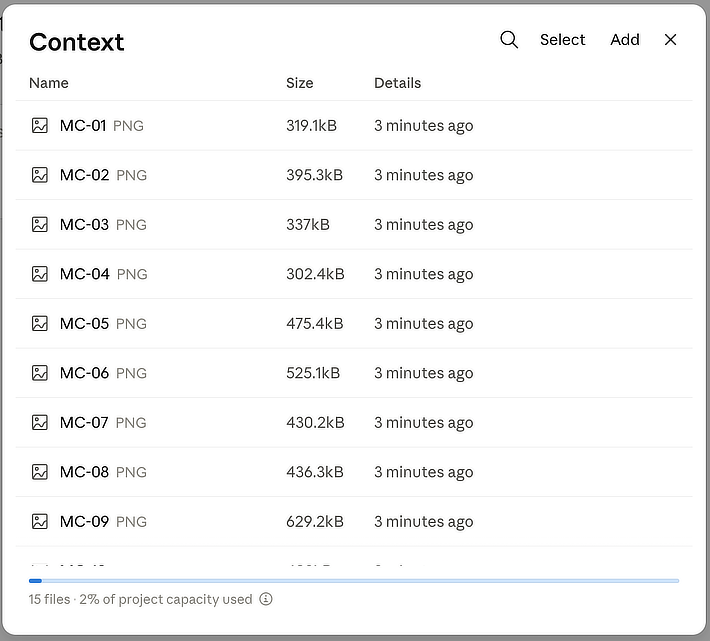Click the 302.4kB size value
Viewport: 710px width, 641px height.
pos(315,274)
